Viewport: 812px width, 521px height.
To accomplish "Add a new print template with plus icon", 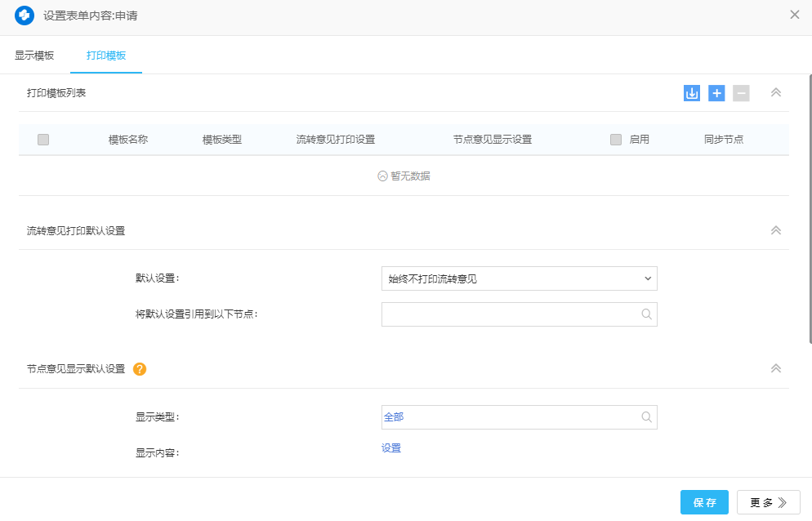I will tap(716, 93).
